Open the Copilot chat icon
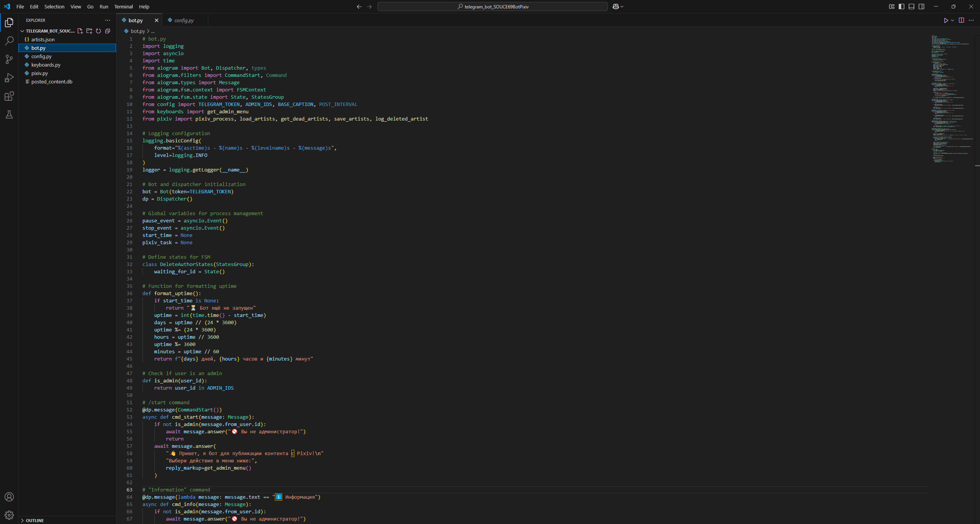 [616, 7]
